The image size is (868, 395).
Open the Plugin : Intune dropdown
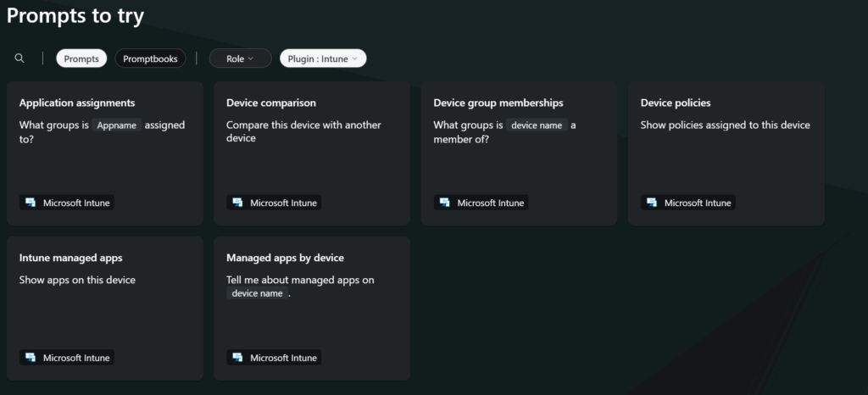(x=323, y=58)
